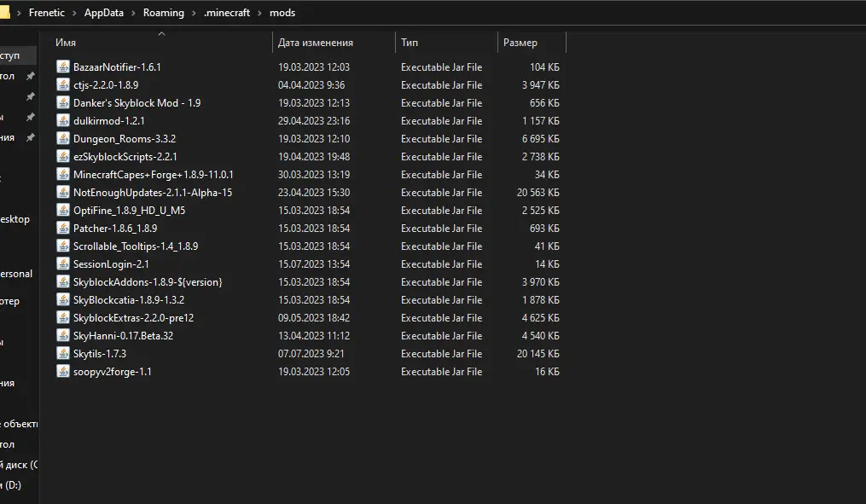
Task: Select the BazaarNotifier-1.6.1 file name
Action: click(x=117, y=67)
